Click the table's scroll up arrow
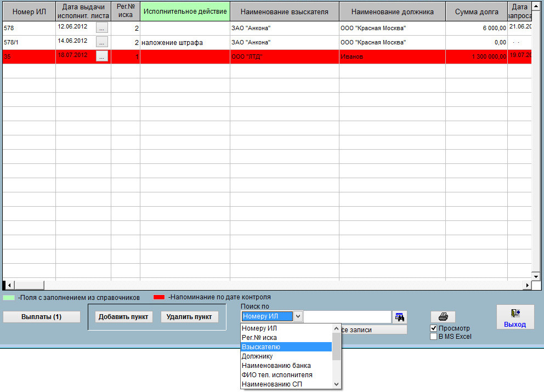Image resolution: width=544 pixels, height=392 pixels. tap(536, 6)
